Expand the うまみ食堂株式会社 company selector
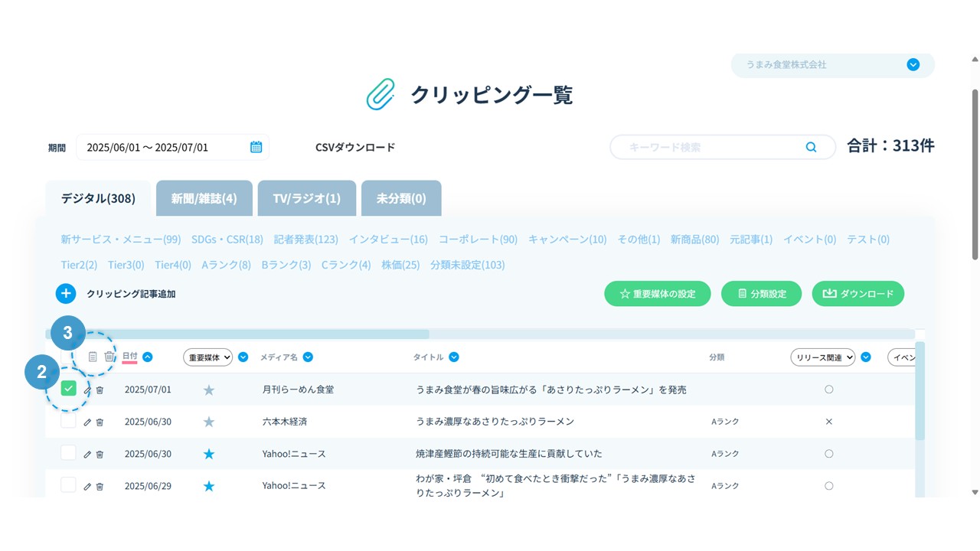The height and width of the screenshot is (551, 980). pos(913,65)
